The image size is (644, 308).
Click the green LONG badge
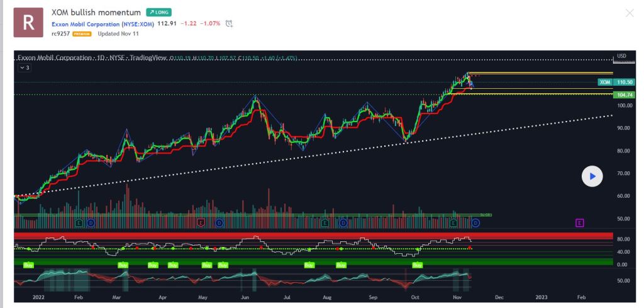[x=159, y=12]
